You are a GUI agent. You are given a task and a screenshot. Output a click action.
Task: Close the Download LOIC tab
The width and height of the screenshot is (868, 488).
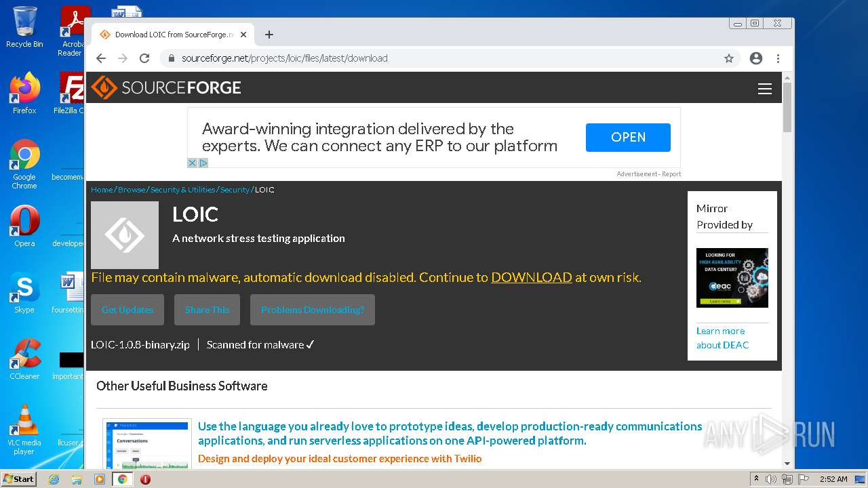(x=243, y=35)
